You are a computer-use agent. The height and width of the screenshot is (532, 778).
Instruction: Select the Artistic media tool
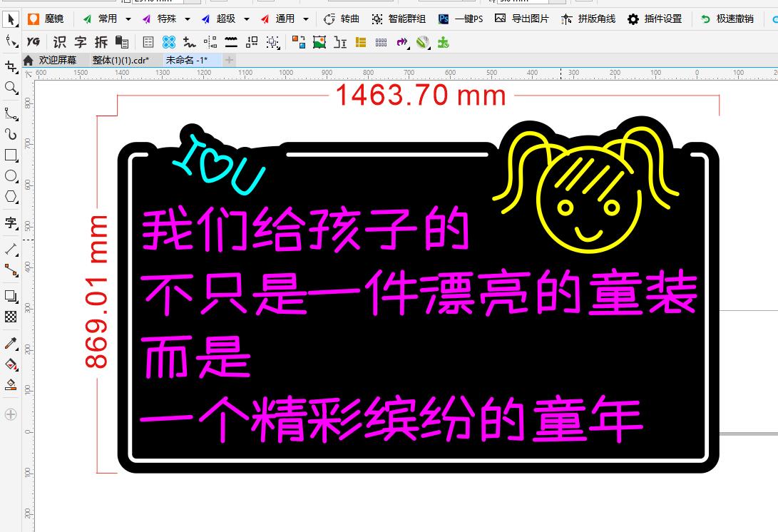(11, 134)
